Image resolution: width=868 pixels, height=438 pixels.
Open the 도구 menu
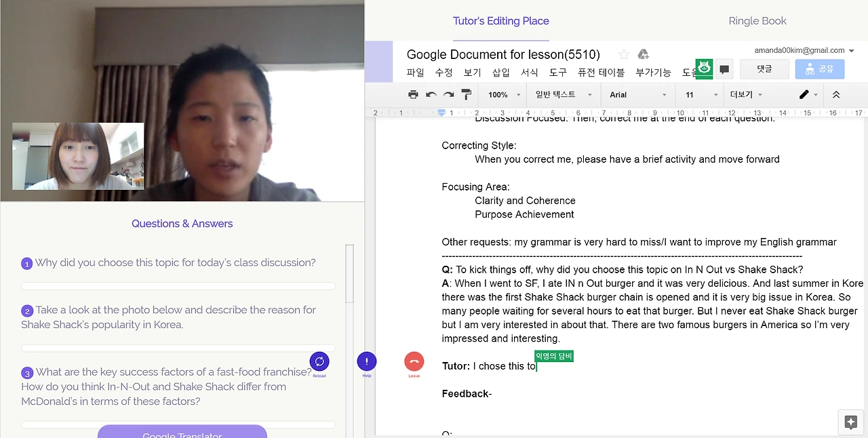pos(558,73)
